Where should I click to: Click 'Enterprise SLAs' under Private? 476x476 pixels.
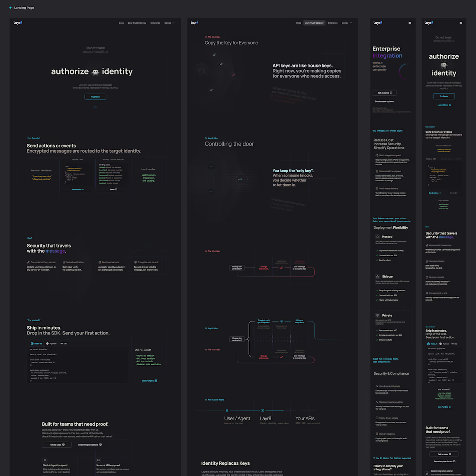pyautogui.click(x=386, y=340)
